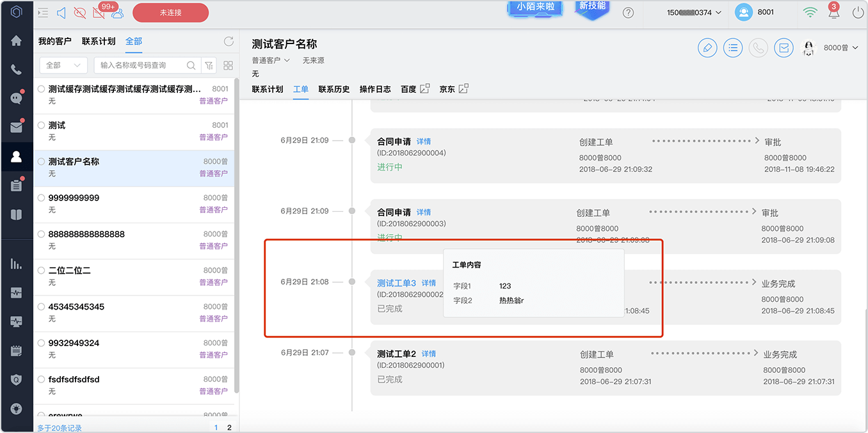Image resolution: width=868 pixels, height=433 pixels.
Task: Click search magnifier in customer search
Action: (191, 65)
